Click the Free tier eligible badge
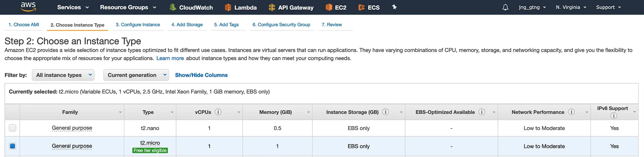Image resolution: width=644 pixels, height=157 pixels. (150, 150)
